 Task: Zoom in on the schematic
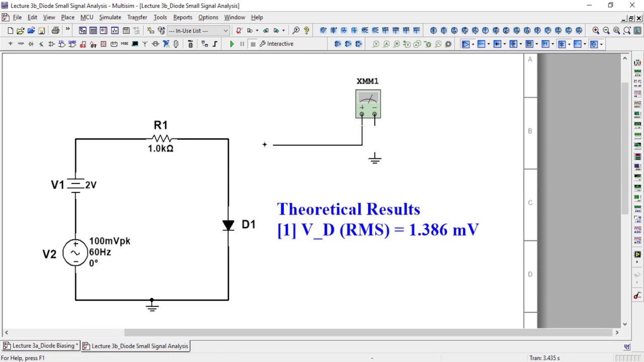pos(596,31)
